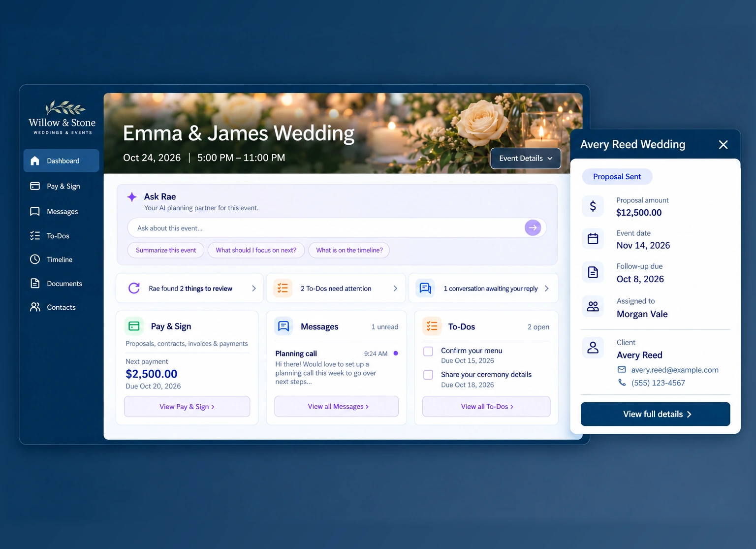The height and width of the screenshot is (549, 756).
Task: Click the document icon next to Follow-up due
Action: pyautogui.click(x=593, y=272)
